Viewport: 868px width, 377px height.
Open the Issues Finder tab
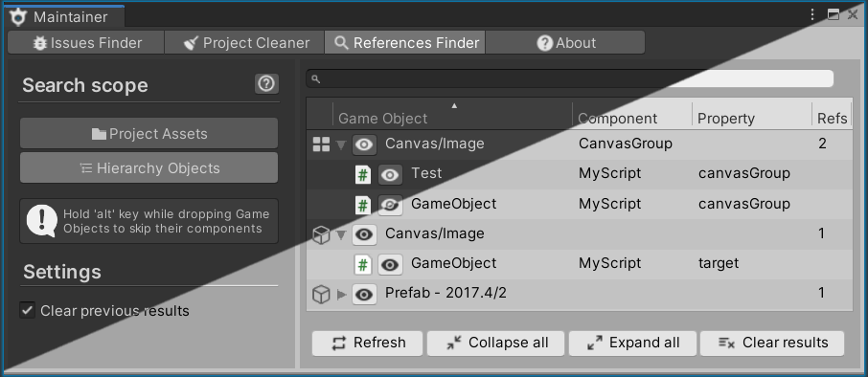pos(86,42)
